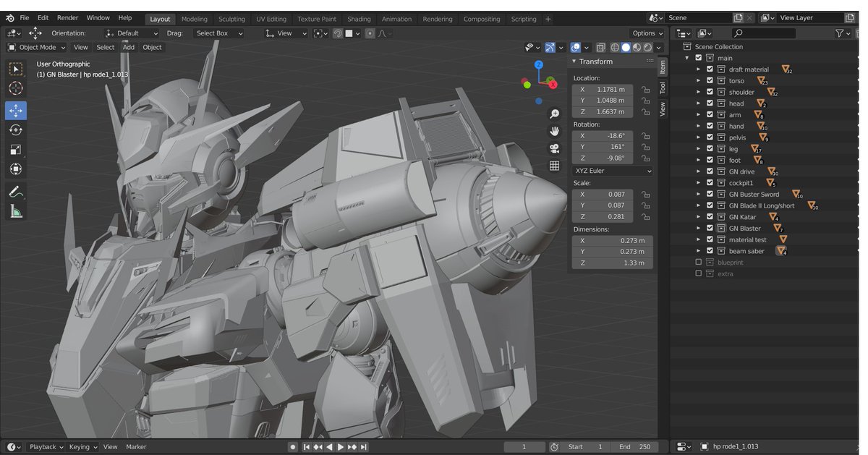
Task: Toggle lock on Scale Z
Action: [645, 217]
